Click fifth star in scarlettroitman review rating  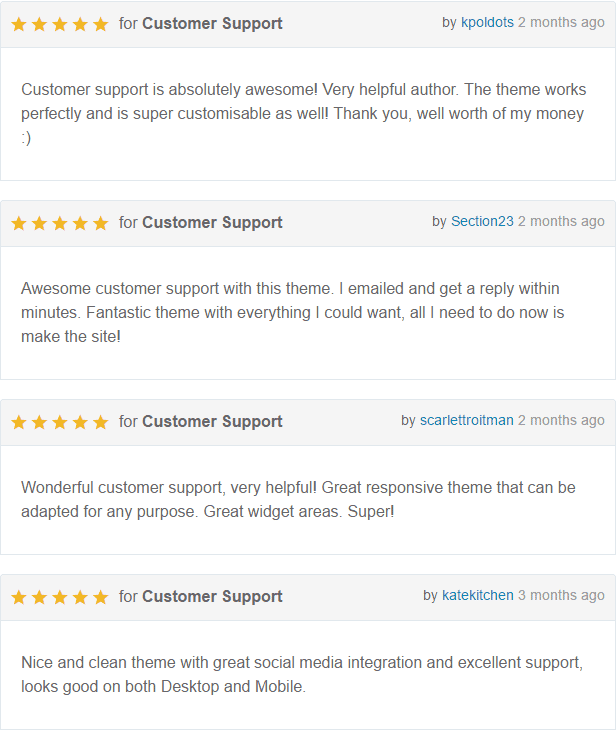(100, 422)
